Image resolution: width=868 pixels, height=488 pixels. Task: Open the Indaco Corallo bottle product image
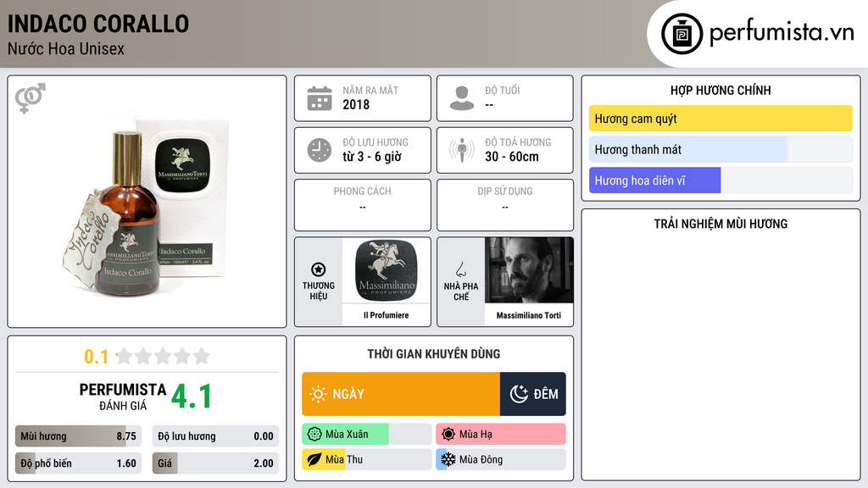click(147, 202)
